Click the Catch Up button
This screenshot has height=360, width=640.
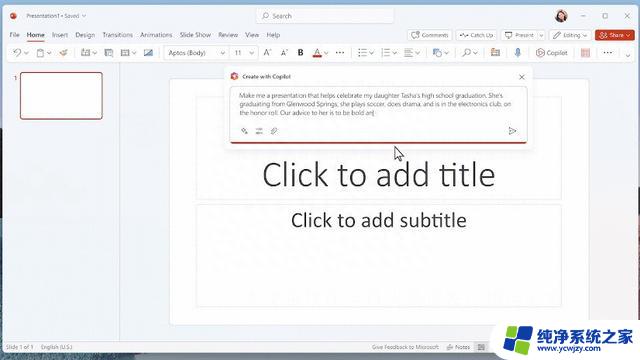(476, 35)
